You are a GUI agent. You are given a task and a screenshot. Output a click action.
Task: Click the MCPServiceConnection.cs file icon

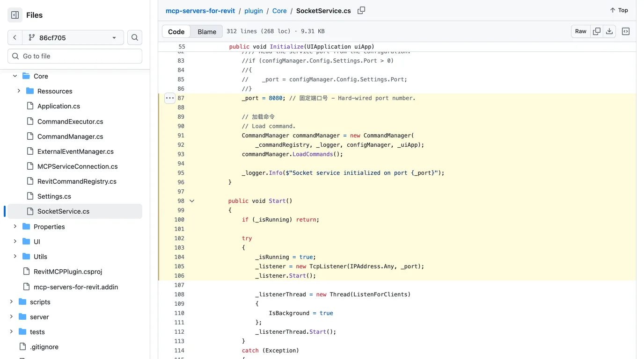pos(30,166)
